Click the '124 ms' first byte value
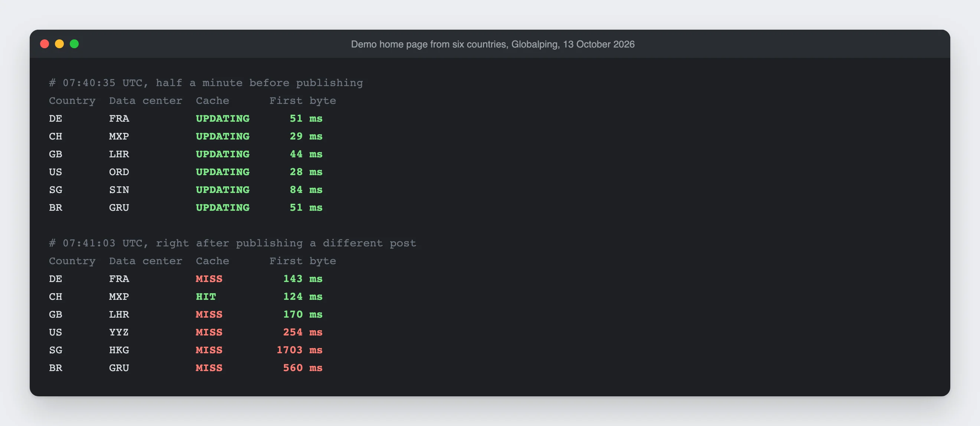 click(303, 297)
